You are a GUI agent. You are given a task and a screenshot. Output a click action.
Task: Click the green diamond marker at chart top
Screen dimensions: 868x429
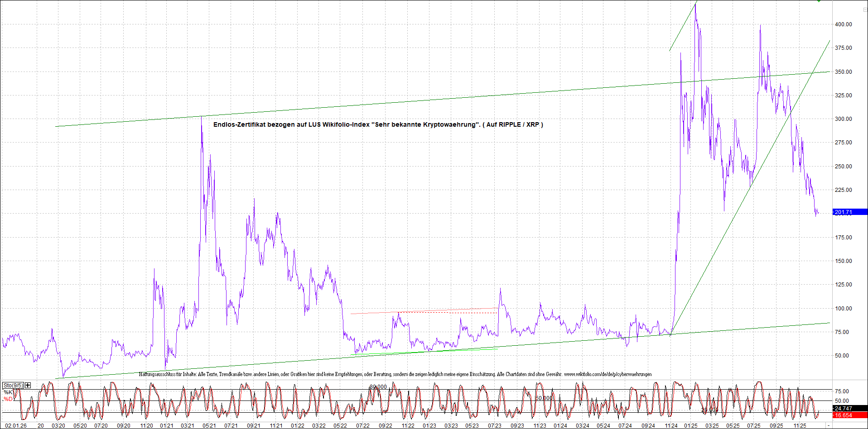819,1
